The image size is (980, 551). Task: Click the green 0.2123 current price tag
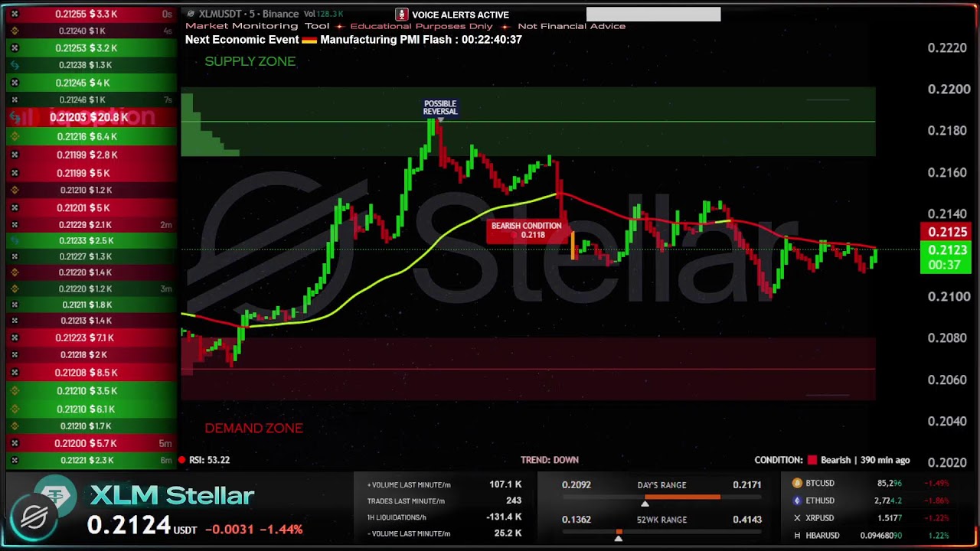[x=947, y=257]
